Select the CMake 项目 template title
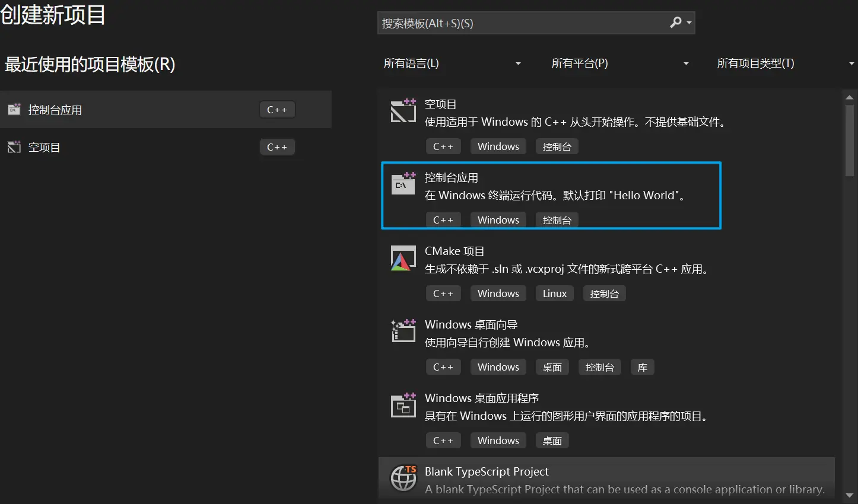The width and height of the screenshot is (858, 504). 455,251
